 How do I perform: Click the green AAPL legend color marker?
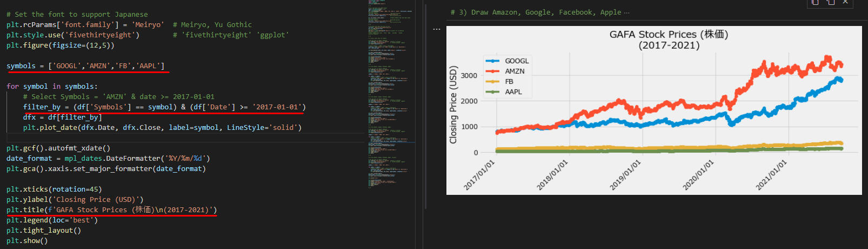[x=492, y=92]
